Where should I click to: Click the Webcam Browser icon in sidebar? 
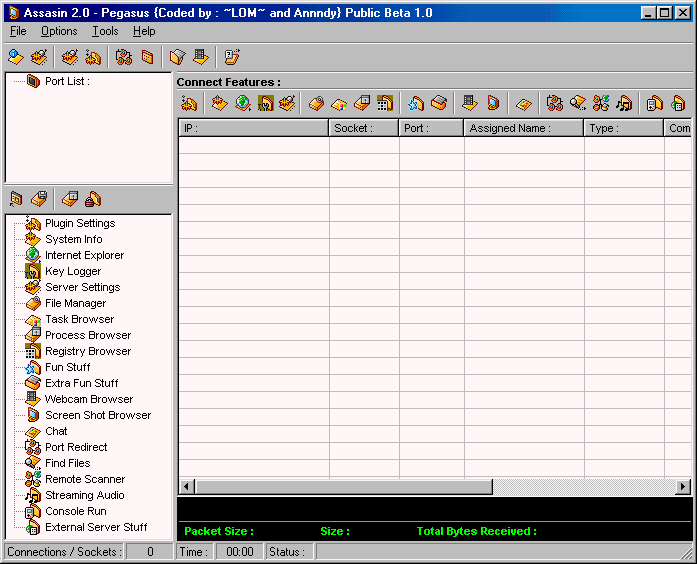pyautogui.click(x=33, y=399)
